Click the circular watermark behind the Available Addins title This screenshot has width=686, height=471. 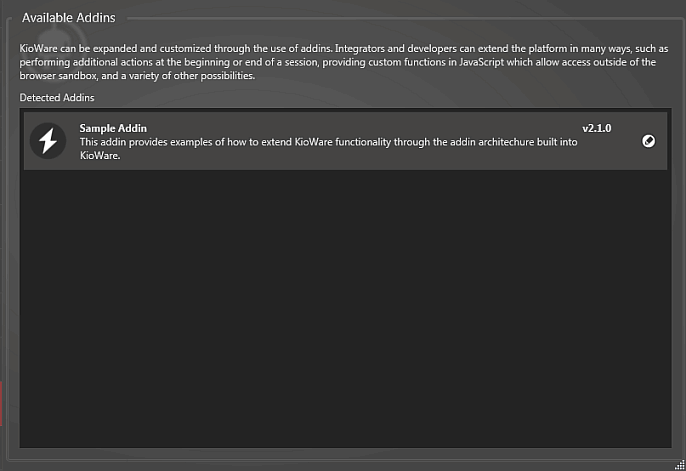pyautogui.click(x=59, y=35)
